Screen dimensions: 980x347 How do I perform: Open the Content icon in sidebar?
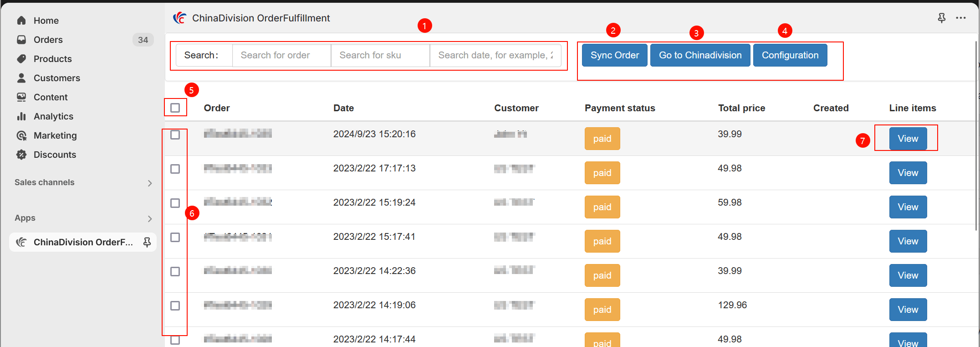coord(21,97)
